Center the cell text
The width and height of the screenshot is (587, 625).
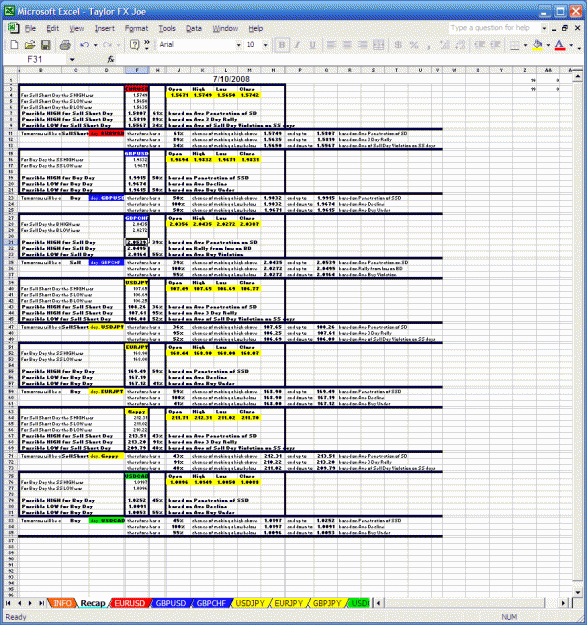pos(347,45)
